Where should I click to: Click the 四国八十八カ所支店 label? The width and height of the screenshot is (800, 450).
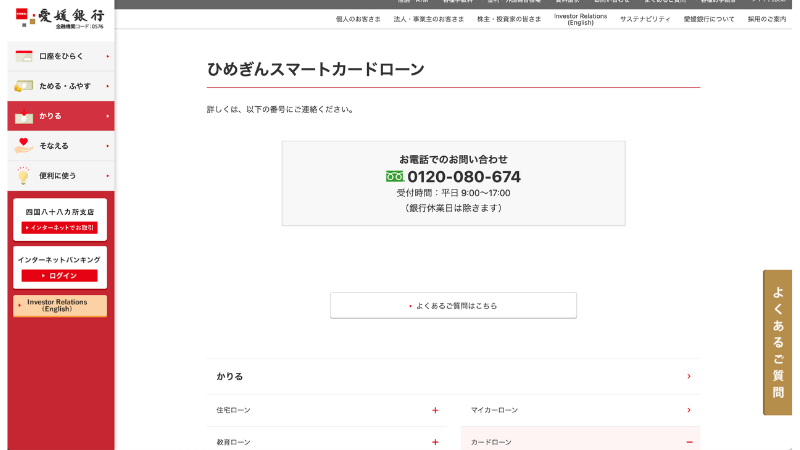pos(60,212)
